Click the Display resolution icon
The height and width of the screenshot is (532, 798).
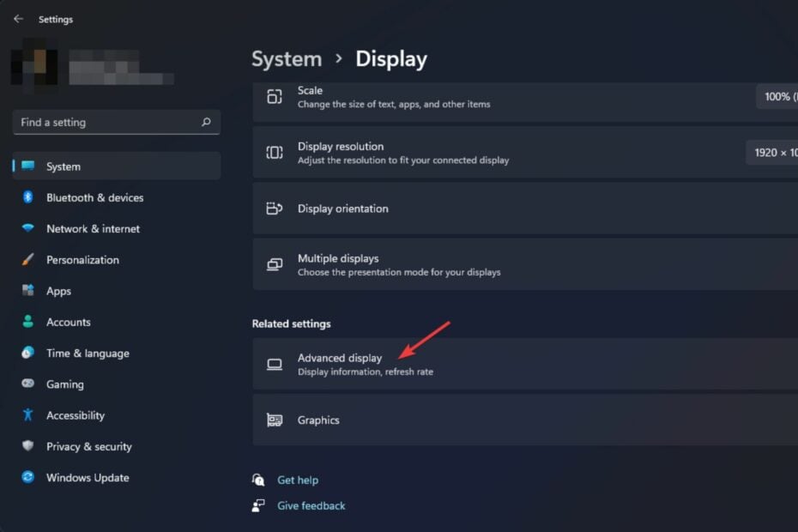pos(274,152)
